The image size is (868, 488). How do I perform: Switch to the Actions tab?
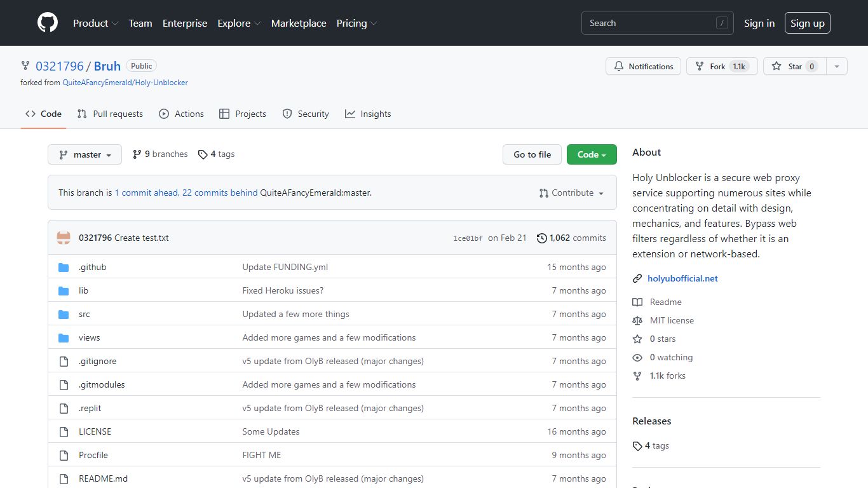click(x=182, y=114)
